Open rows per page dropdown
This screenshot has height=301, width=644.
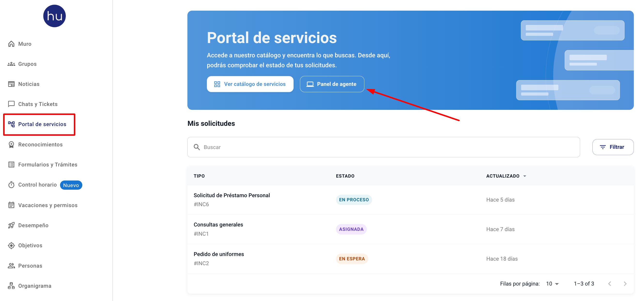pyautogui.click(x=552, y=284)
